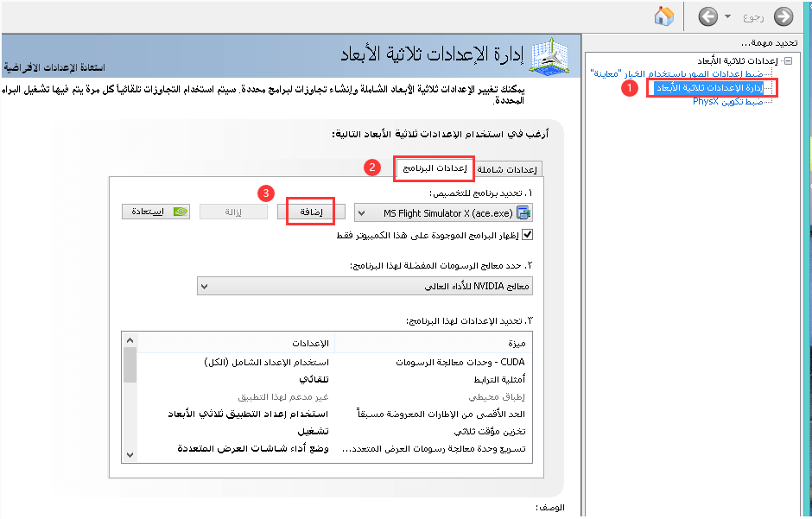Open ضبط تكوين PhysX in the tree
This screenshot has width=812, height=519.
pyautogui.click(x=727, y=101)
